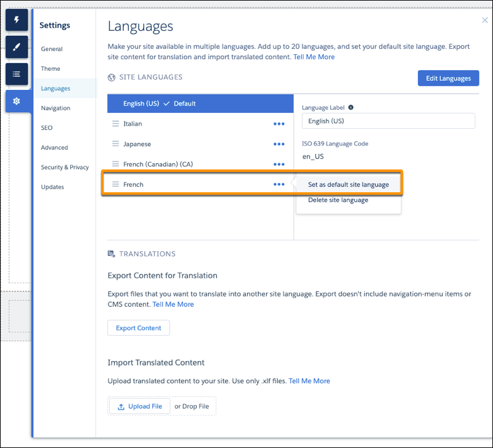Click the Translations section icon
The height and width of the screenshot is (448, 493).
pyautogui.click(x=112, y=254)
